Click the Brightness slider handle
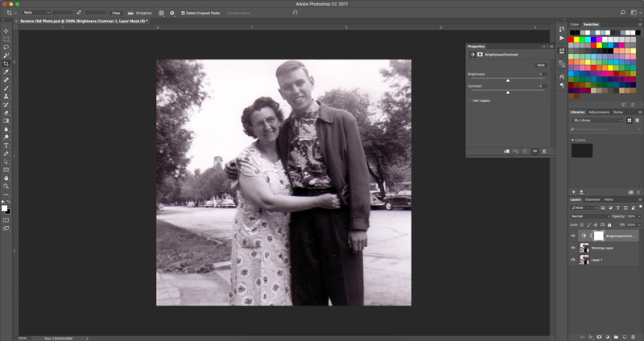 tap(508, 80)
